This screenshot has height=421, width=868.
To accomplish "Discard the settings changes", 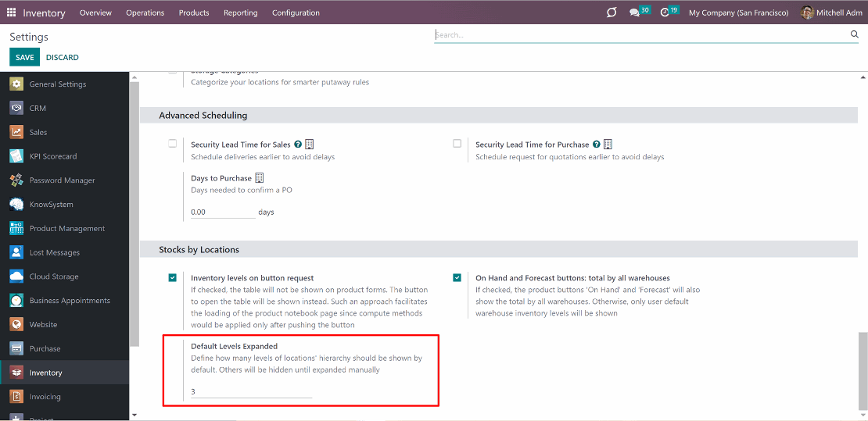I will click(x=62, y=58).
